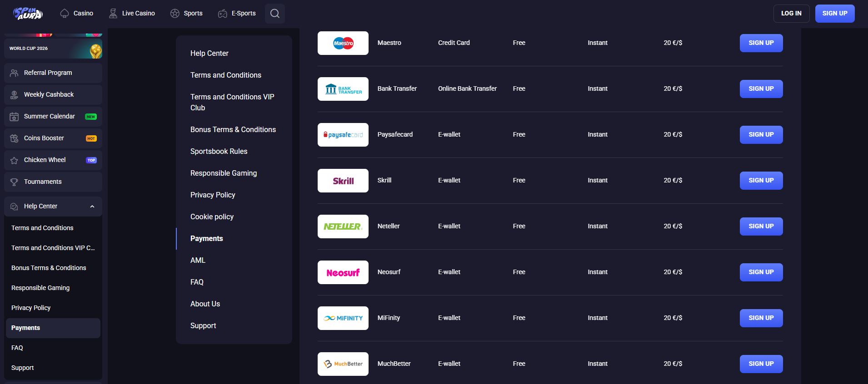This screenshot has width=868, height=384.
Task: Click SIGN UP in the Neteller row
Action: [x=761, y=226]
